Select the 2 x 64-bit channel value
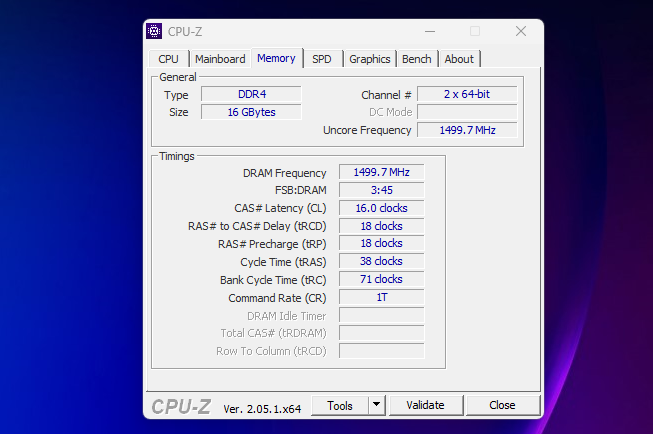Image resolution: width=653 pixels, height=434 pixels. pyautogui.click(x=467, y=94)
